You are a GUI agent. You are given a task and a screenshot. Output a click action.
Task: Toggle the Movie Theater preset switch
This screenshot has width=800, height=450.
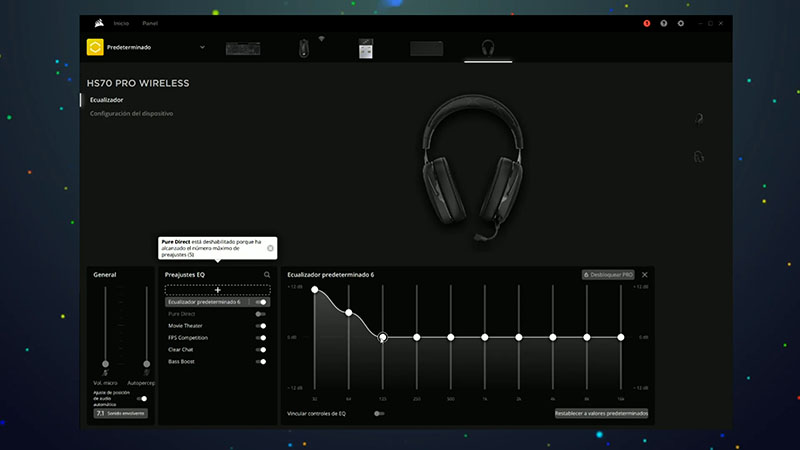[261, 326]
